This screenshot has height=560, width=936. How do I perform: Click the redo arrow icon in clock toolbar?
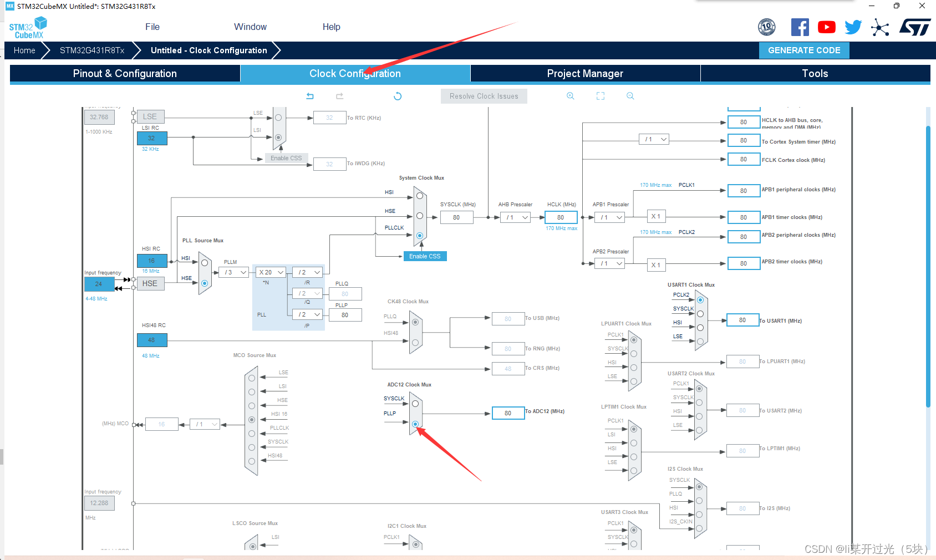pos(340,96)
